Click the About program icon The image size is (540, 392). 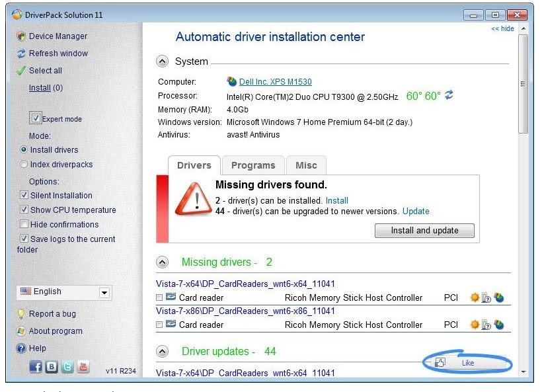21,331
